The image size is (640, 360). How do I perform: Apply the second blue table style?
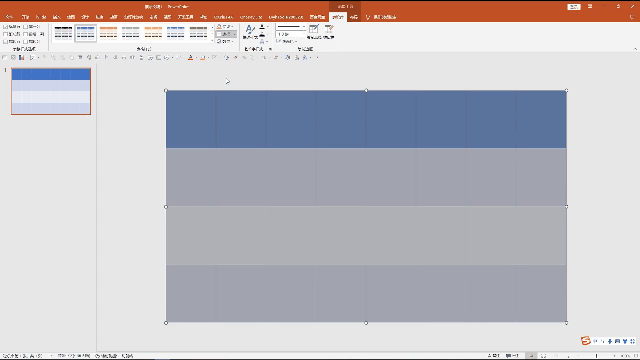point(176,33)
